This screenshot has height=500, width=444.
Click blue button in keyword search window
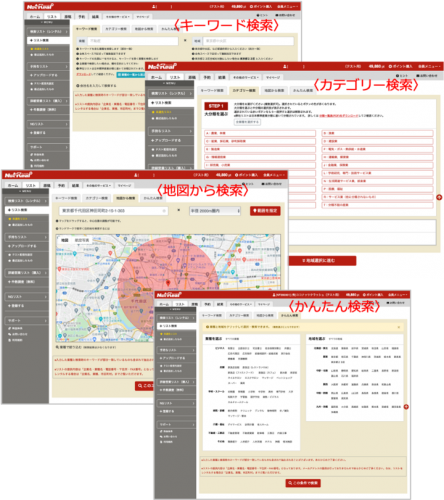pyautogui.click(x=131, y=74)
